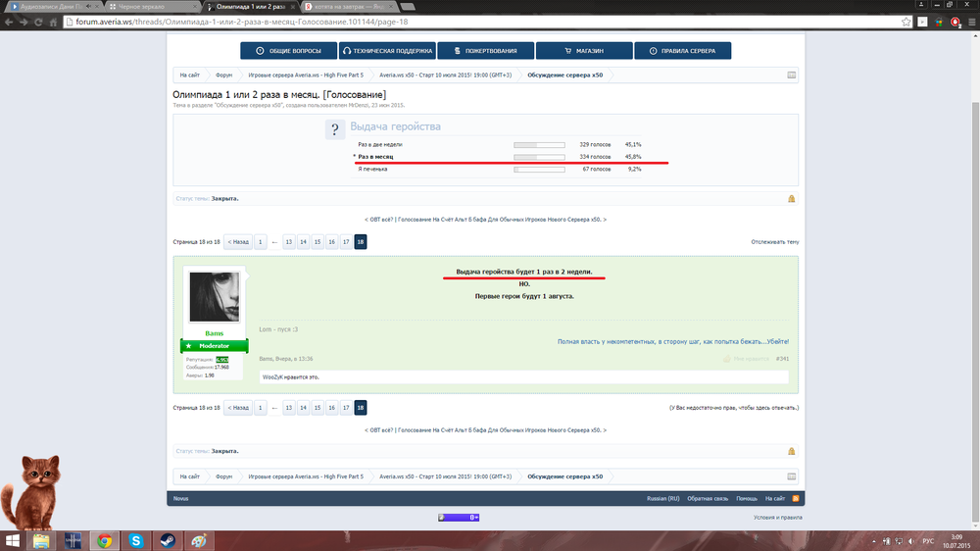This screenshot has width=980, height=551.
Task: Open Skype from the taskbar
Action: 134,540
